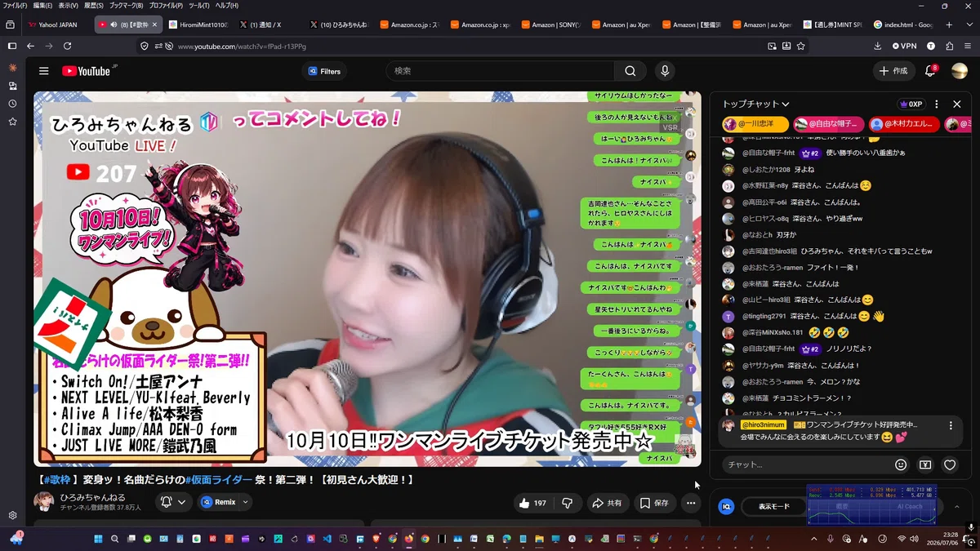Click the 共有 share button

(608, 503)
